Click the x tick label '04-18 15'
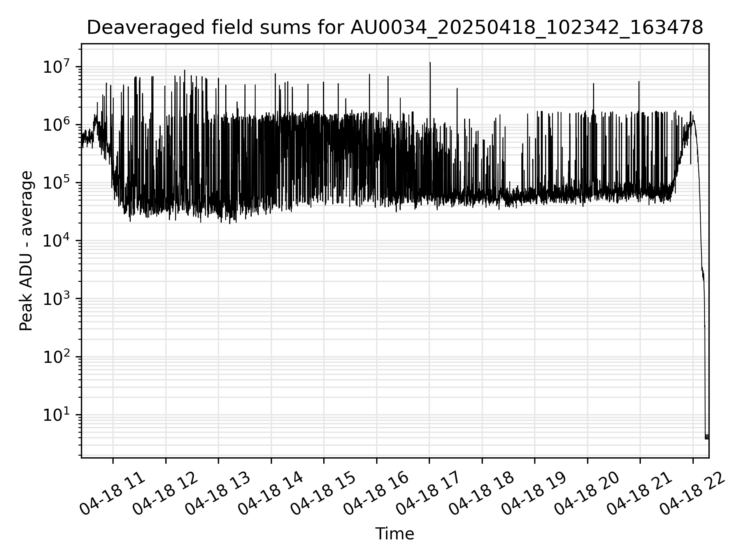Screen dimensions: 747x560 [323, 493]
